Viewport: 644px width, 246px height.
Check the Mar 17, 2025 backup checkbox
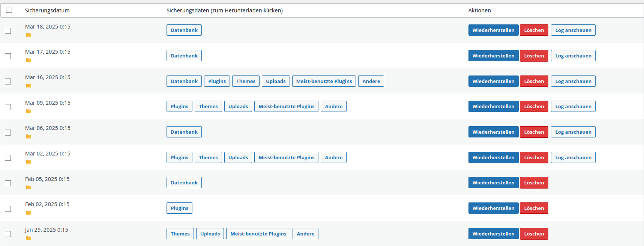tap(8, 56)
